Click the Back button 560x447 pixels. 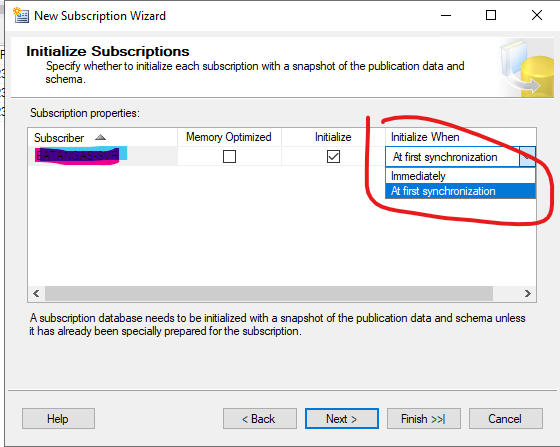click(260, 418)
